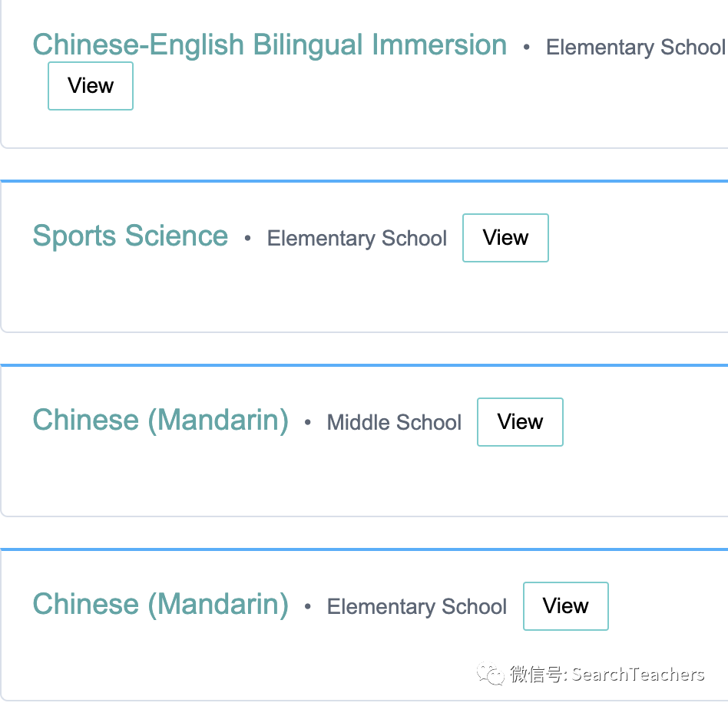
Task: Click the bullet separator after Bilingual Immersion
Action: (x=526, y=48)
